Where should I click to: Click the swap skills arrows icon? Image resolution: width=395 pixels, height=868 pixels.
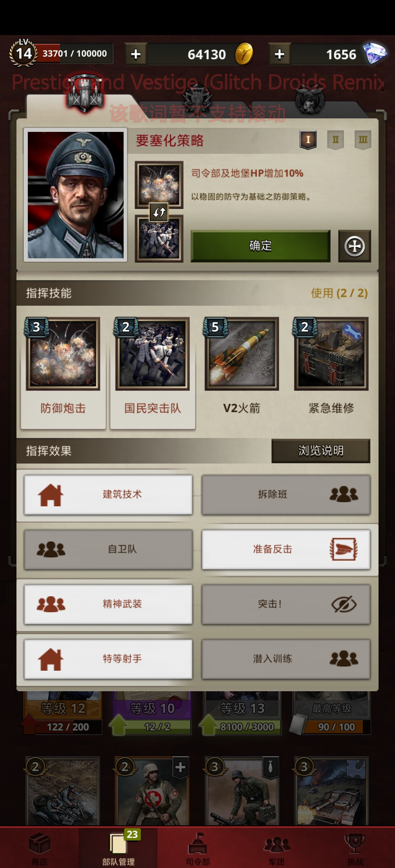pyautogui.click(x=159, y=212)
